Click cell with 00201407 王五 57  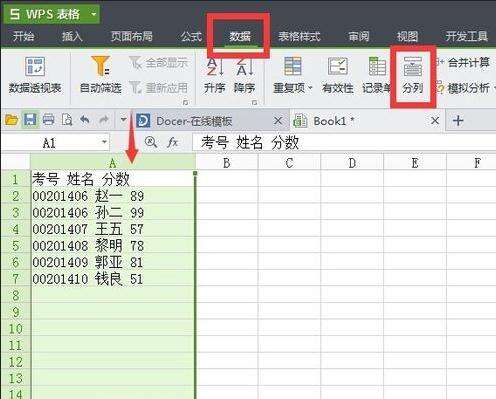[113, 229]
